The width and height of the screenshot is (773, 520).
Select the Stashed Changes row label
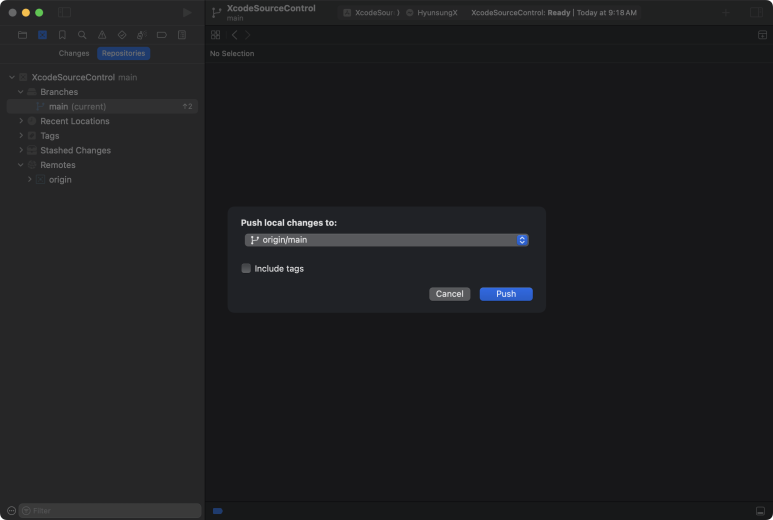(75, 150)
